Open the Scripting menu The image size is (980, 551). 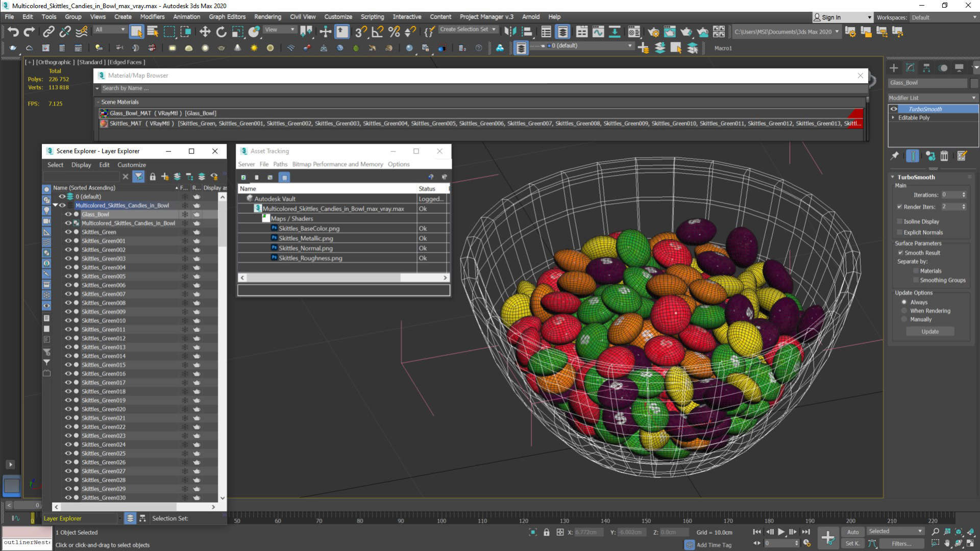click(372, 17)
